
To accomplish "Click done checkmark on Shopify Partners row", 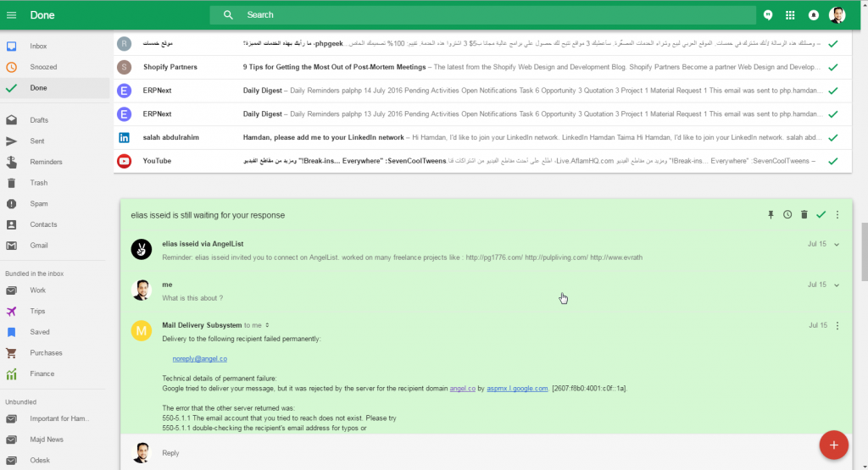I will [x=832, y=67].
